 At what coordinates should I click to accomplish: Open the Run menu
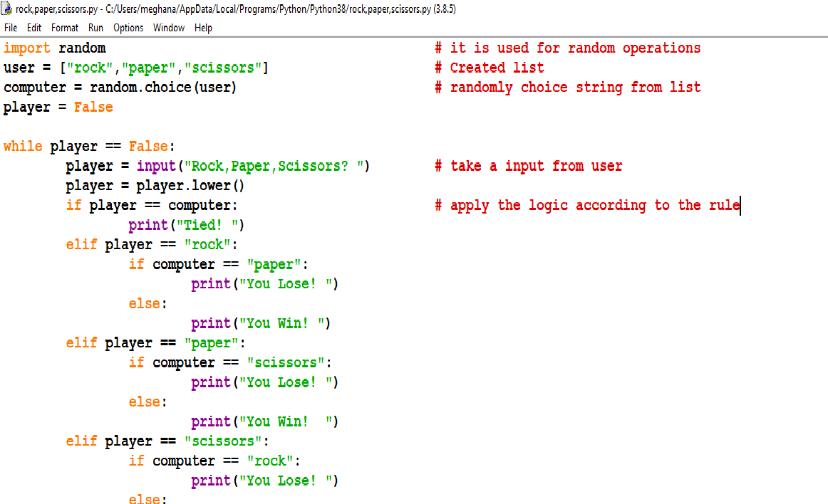(x=95, y=28)
